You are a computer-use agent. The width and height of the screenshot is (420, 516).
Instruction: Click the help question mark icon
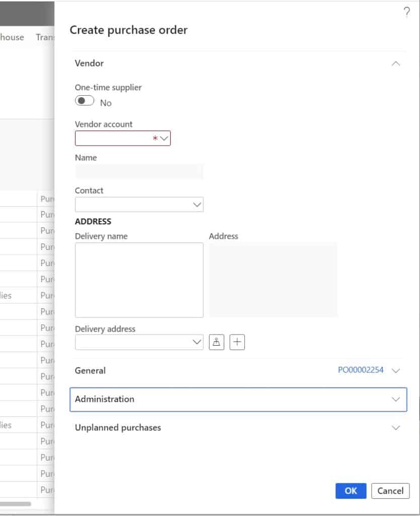point(406,13)
